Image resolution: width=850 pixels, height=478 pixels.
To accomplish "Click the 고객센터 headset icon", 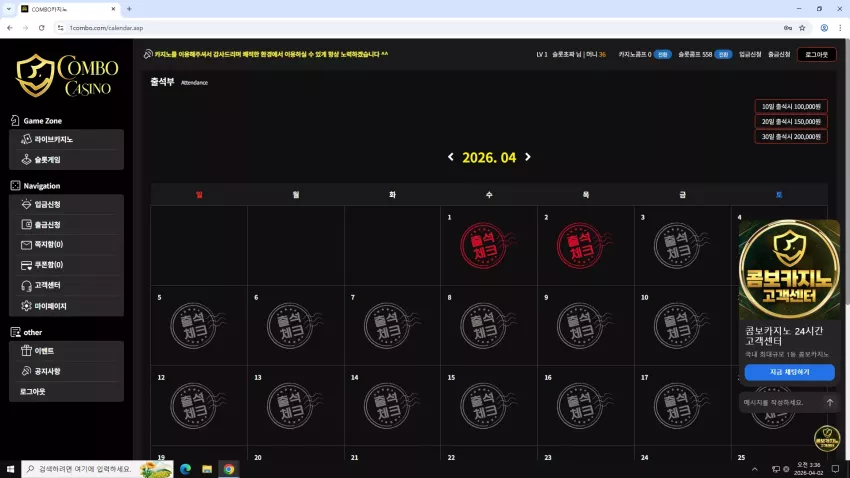I will point(26,286).
